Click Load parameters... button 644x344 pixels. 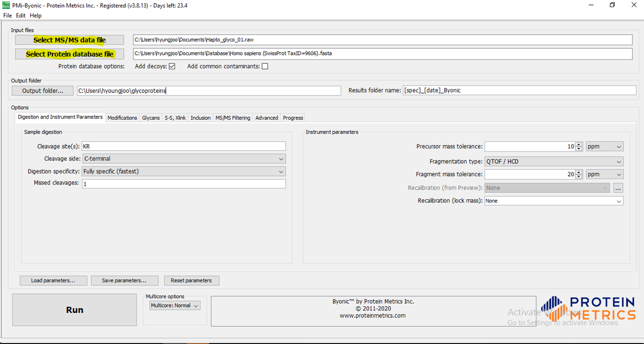pos(53,281)
